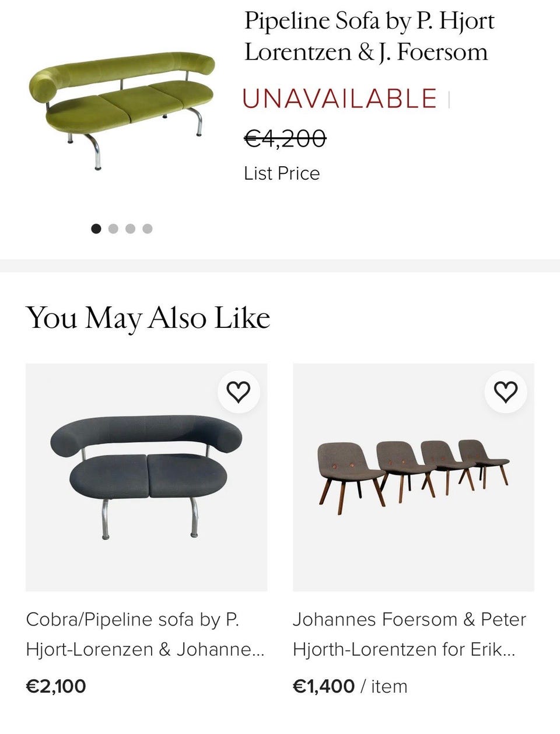Click the struck-through €4,200 price
Image resolution: width=560 pixels, height=734 pixels.
(x=285, y=138)
